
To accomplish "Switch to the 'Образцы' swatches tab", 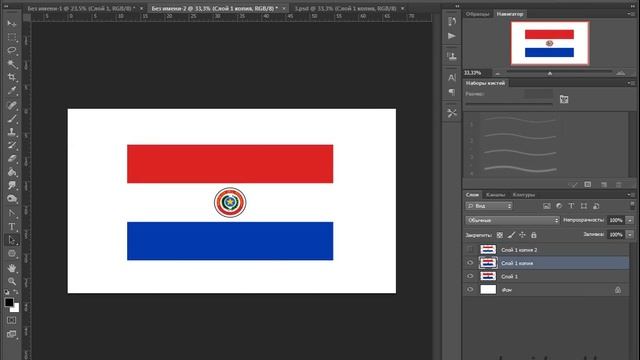I will 477,14.
